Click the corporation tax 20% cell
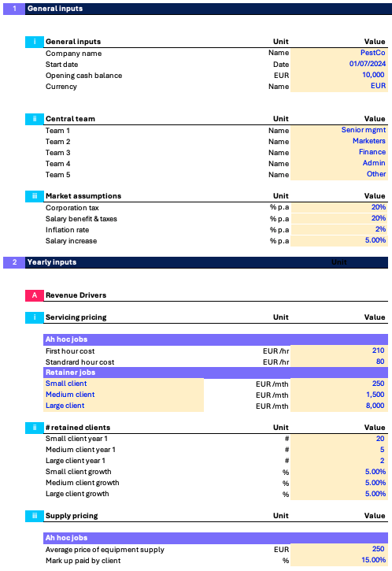This screenshot has width=392, height=571. pyautogui.click(x=338, y=208)
